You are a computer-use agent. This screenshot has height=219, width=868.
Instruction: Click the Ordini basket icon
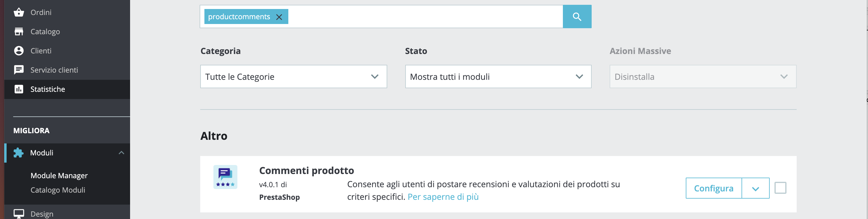19,13
